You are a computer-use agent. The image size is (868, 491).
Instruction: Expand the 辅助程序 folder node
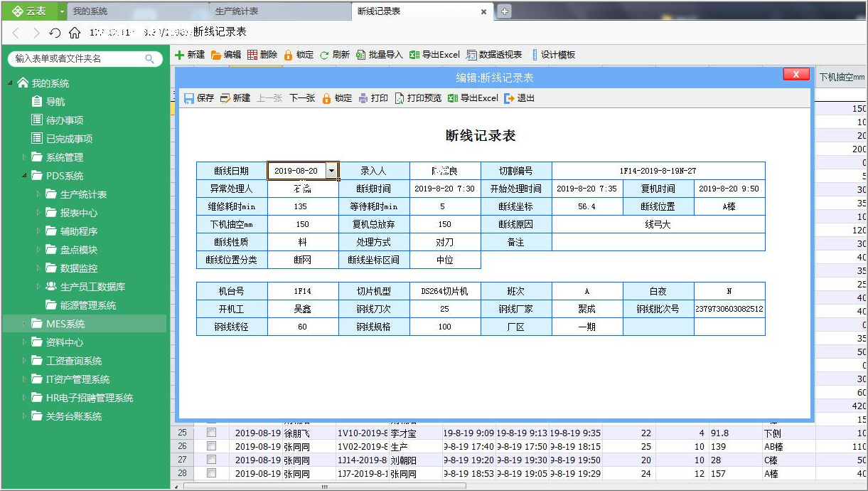click(x=38, y=231)
